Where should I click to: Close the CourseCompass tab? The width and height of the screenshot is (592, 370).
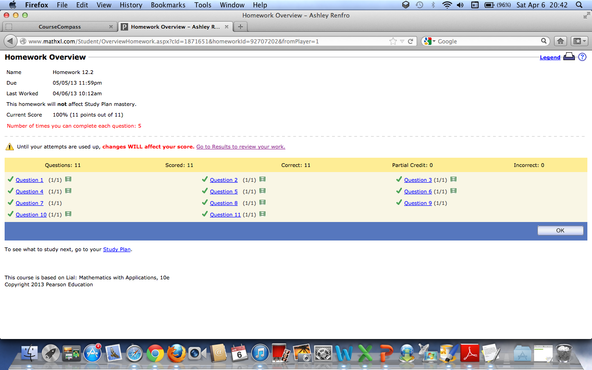click(111, 27)
